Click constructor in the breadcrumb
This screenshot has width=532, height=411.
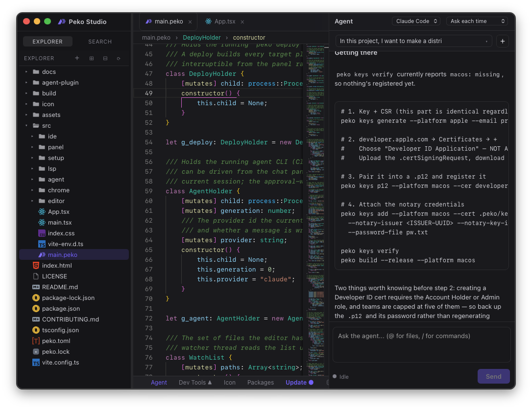click(x=249, y=38)
